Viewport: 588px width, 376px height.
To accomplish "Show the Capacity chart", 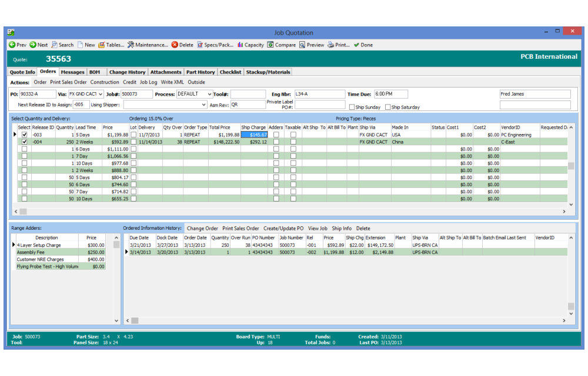I will click(250, 45).
